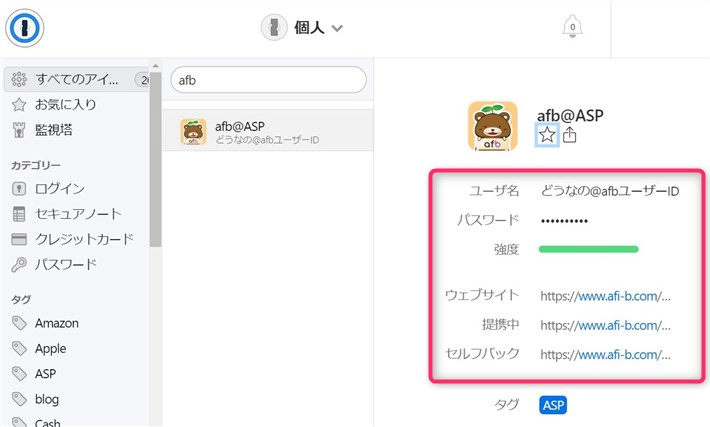Click the パスワード field label in details
Image resolution: width=710 pixels, height=427 pixels.
point(488,220)
